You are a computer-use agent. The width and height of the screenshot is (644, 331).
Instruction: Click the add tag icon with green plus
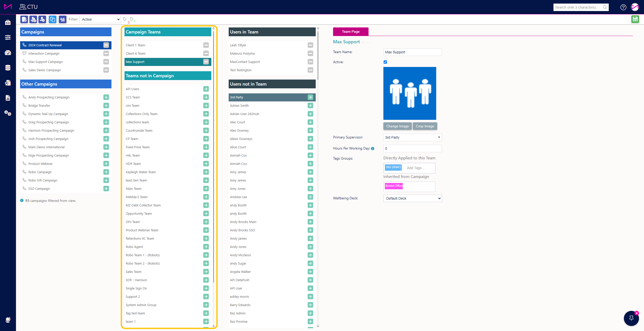132,20
